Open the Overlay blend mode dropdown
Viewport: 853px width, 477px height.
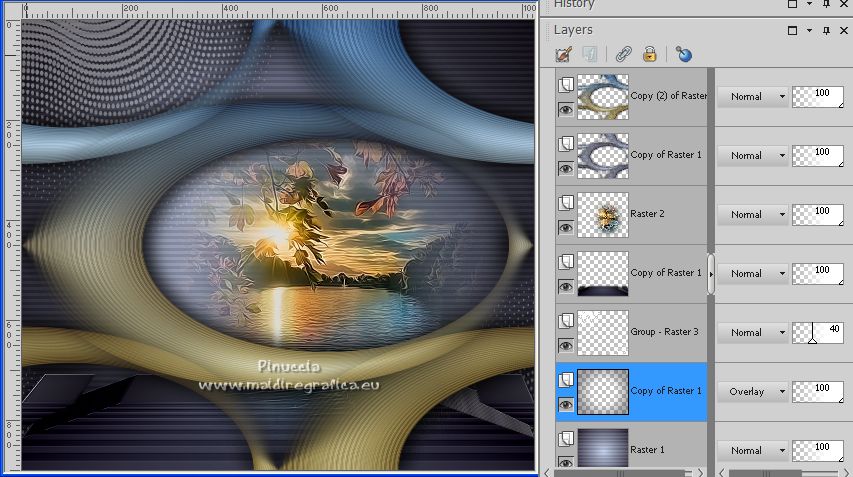tap(753, 392)
